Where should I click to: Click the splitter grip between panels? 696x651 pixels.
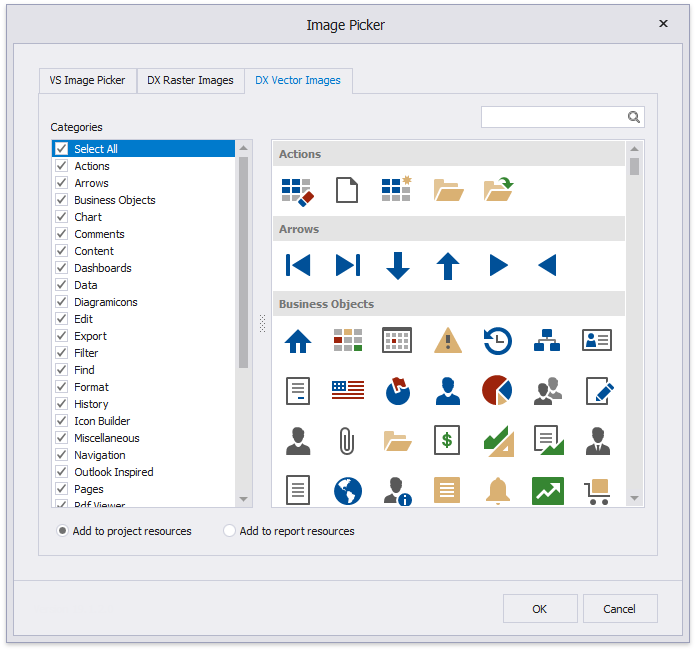(x=262, y=324)
